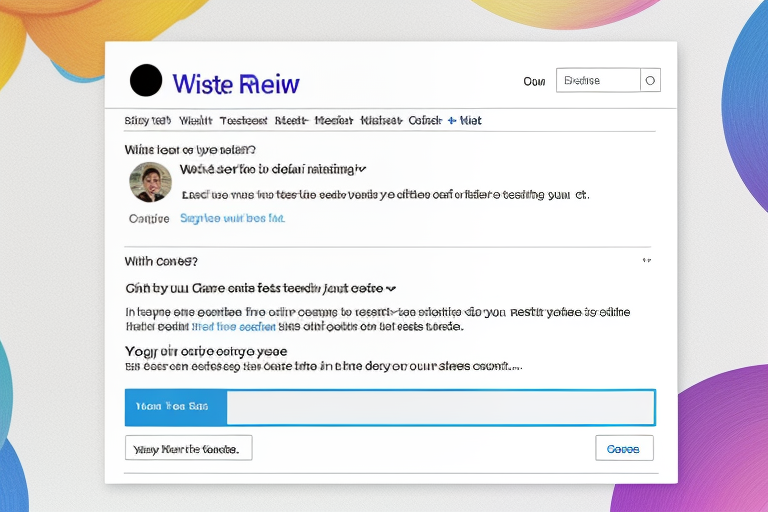Click the Oantive label
This screenshot has height=512, width=768.
point(149,219)
